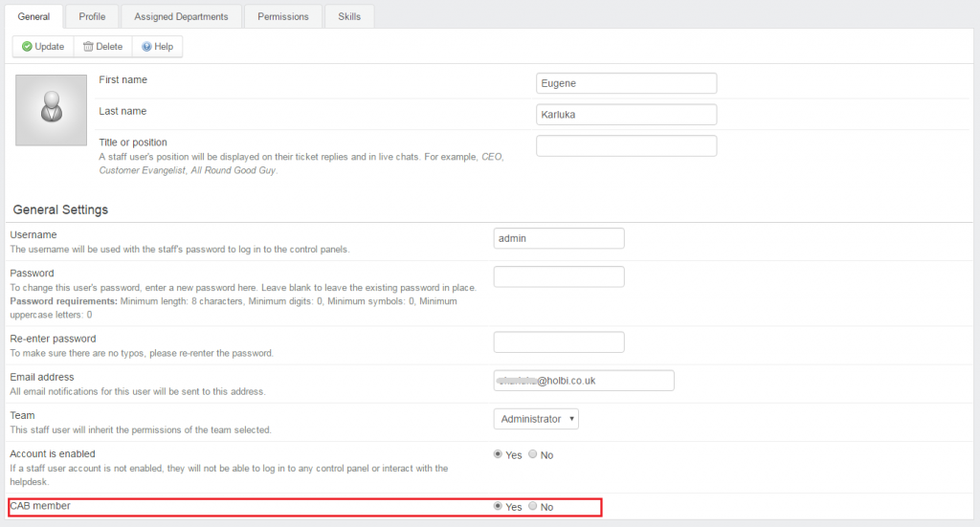Viewport: 980px width, 527px height.
Task: Click the green Update checkmark icon
Action: (x=27, y=46)
